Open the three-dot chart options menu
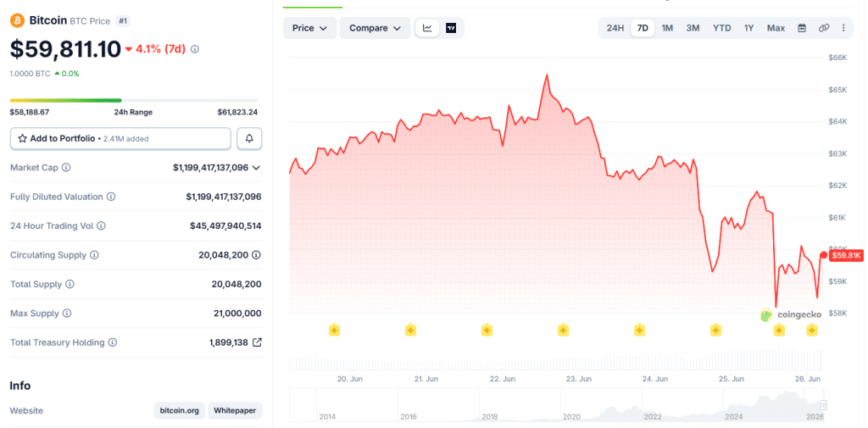 pyautogui.click(x=843, y=28)
